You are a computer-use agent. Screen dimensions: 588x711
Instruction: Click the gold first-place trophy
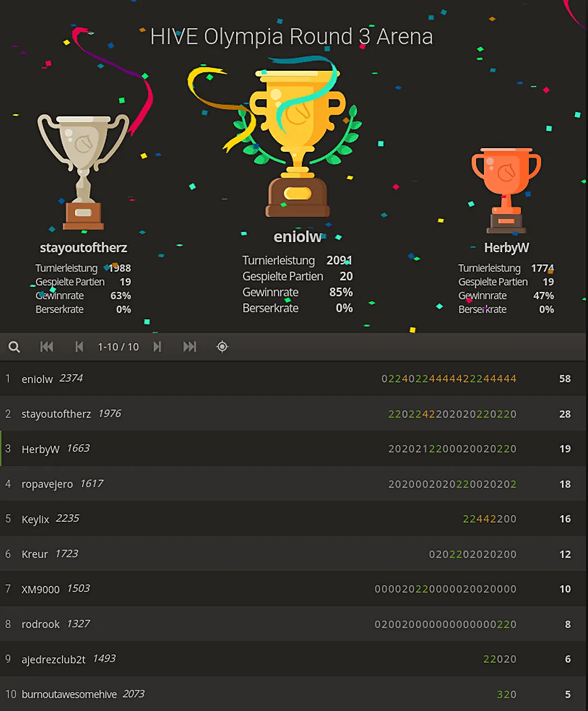[x=297, y=143]
